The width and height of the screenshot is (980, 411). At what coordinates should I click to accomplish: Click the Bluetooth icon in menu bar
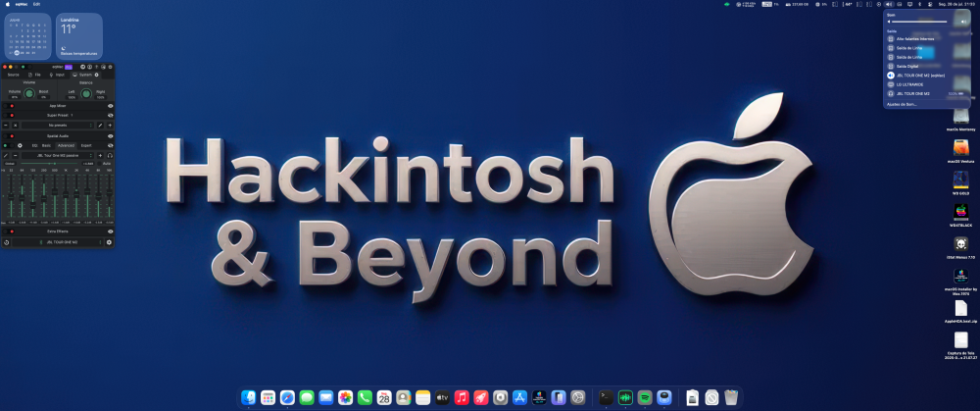click(x=920, y=4)
